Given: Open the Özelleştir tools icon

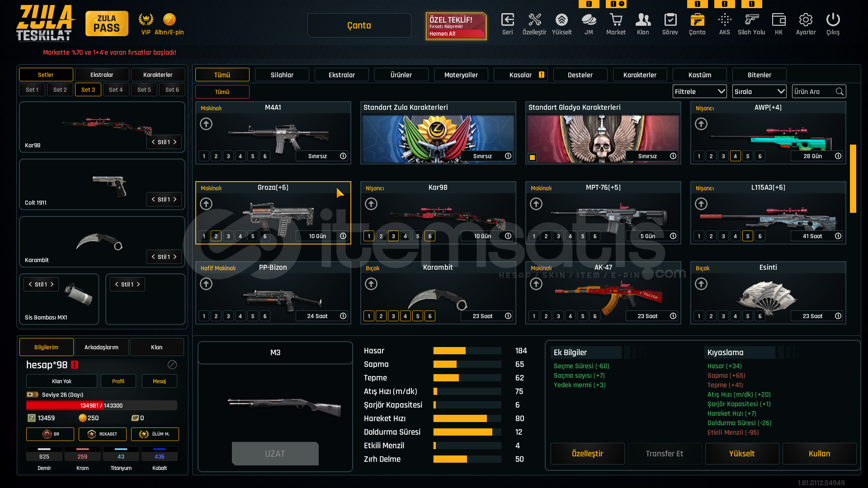Looking at the screenshot, I should pos(534,20).
